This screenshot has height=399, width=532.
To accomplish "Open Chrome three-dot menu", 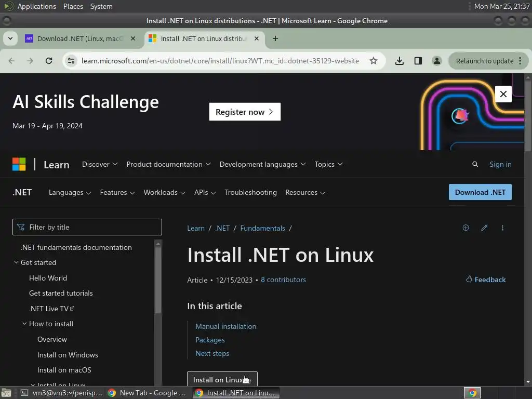I will click(x=521, y=61).
